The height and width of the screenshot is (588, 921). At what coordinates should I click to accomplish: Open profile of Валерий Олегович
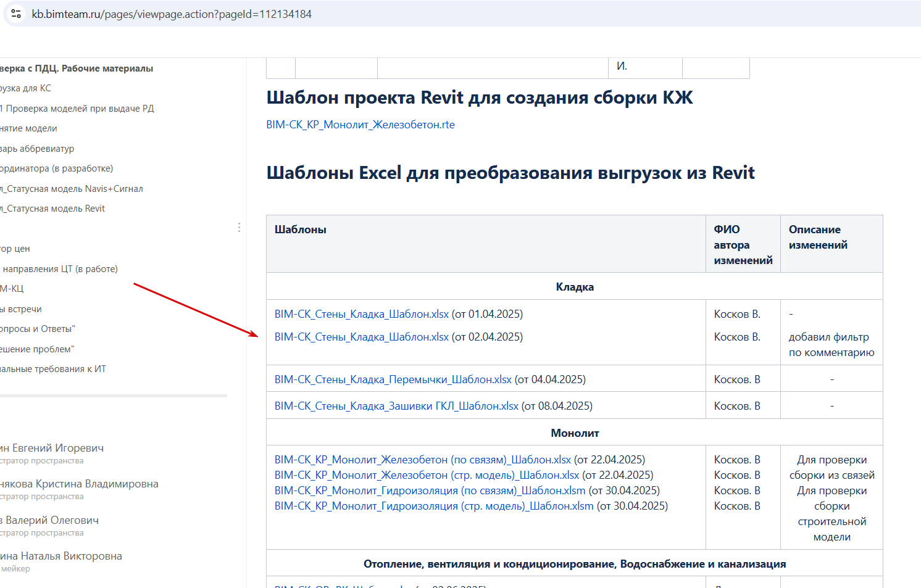[49, 520]
